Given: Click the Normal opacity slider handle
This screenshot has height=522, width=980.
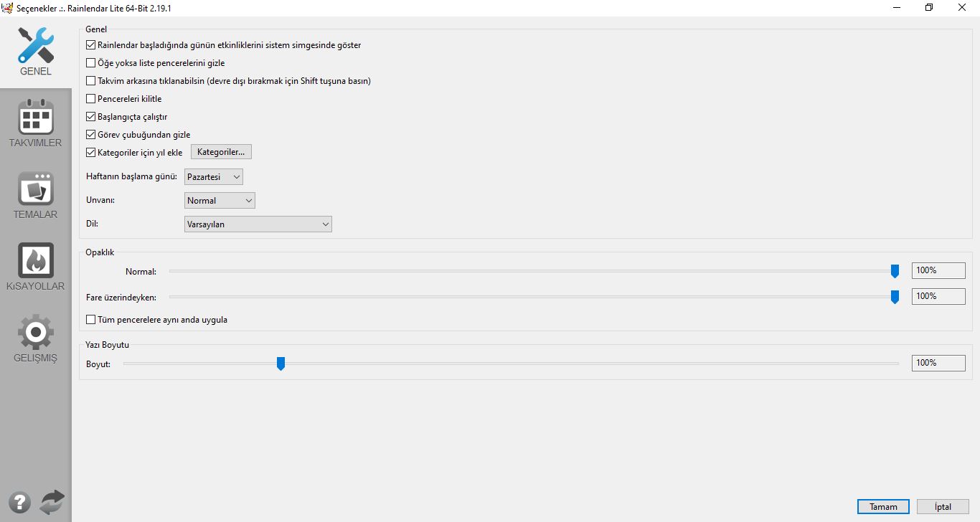Looking at the screenshot, I should (895, 271).
